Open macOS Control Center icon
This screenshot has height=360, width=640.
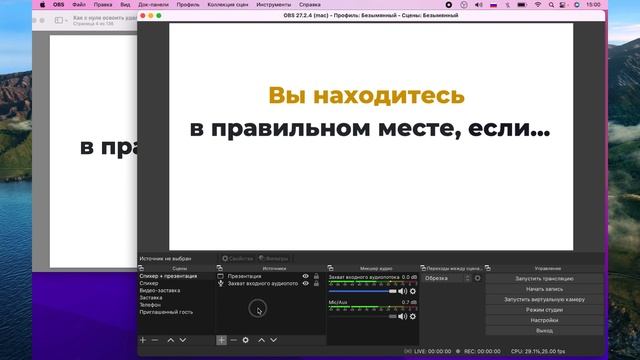point(563,5)
